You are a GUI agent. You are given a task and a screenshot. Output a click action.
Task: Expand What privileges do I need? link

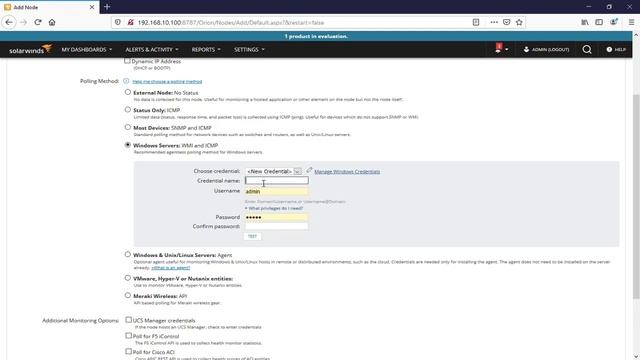pos(274,208)
